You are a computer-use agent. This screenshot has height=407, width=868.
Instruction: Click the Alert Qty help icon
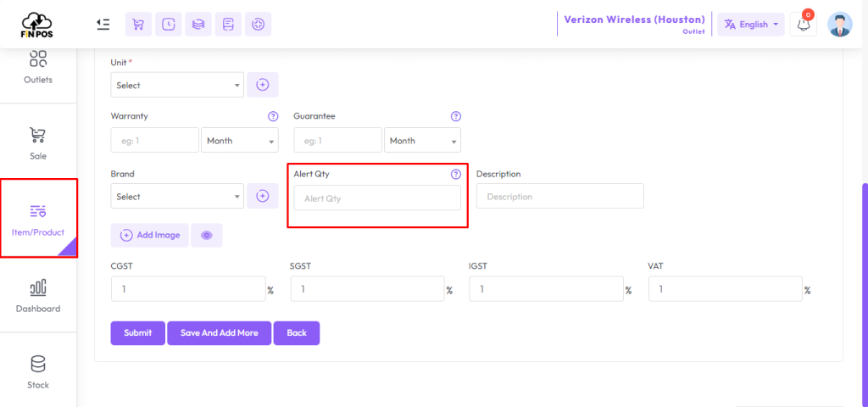click(455, 174)
